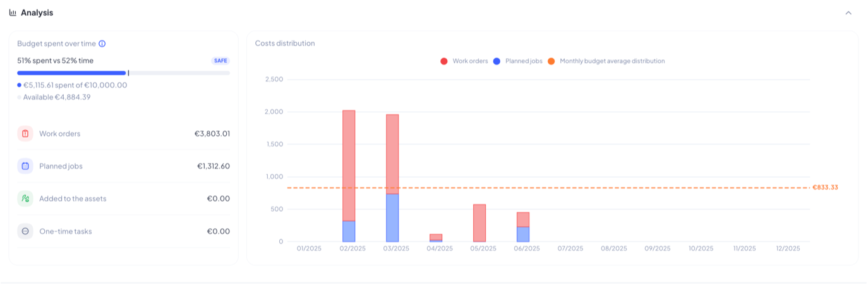Select the Work orders row label
Viewport: 868px width, 285px height.
(59, 133)
